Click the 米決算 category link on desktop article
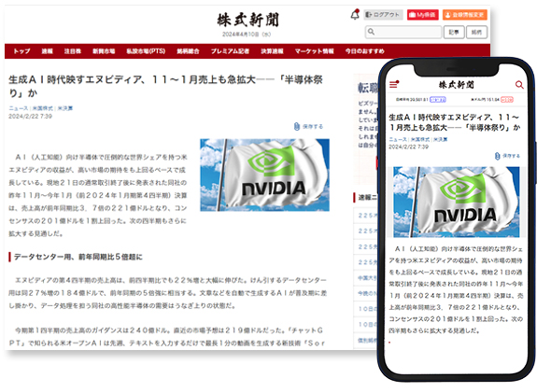This screenshot has width=551, height=392. (65, 108)
